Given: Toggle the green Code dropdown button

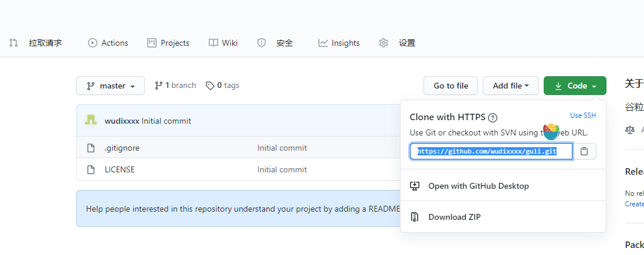Looking at the screenshot, I should 575,86.
